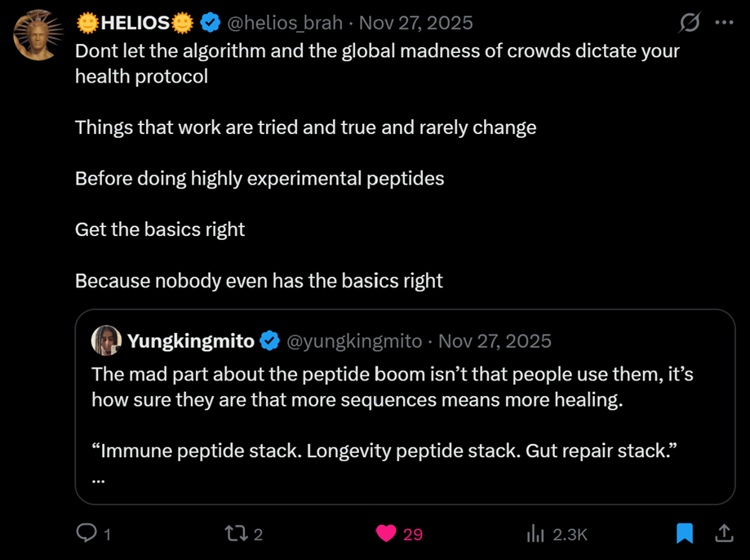Click the repost arrows icon
750x560 pixels.
[x=234, y=534]
